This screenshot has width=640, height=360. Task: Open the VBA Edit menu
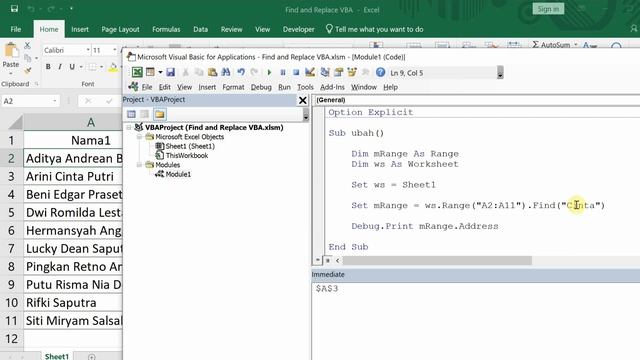tap(164, 87)
